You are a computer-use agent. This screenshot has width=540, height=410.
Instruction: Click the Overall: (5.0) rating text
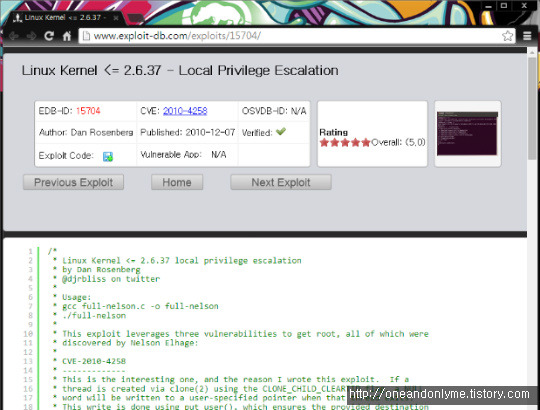point(398,143)
